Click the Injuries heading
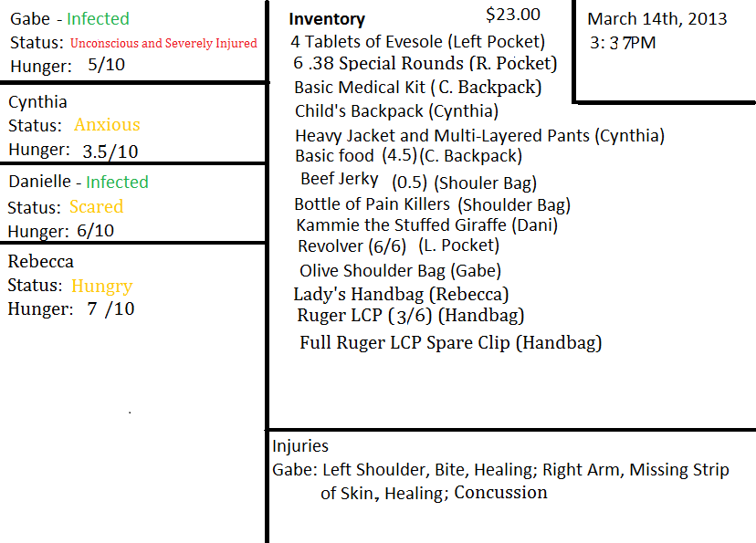 [300, 446]
